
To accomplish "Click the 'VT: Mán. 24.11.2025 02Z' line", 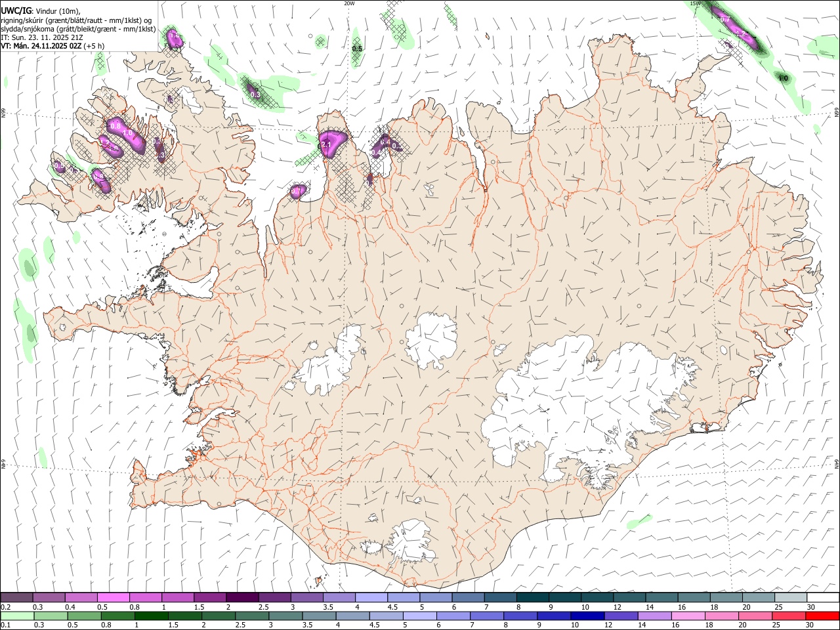I will pos(52,46).
